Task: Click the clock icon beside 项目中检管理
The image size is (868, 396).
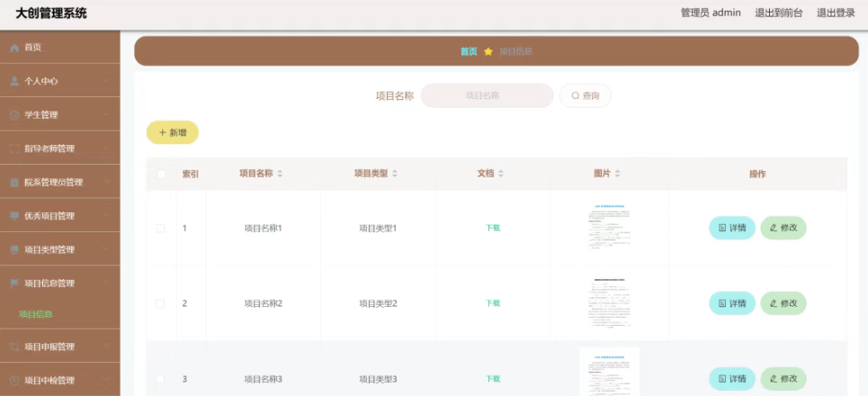Action: point(15,381)
